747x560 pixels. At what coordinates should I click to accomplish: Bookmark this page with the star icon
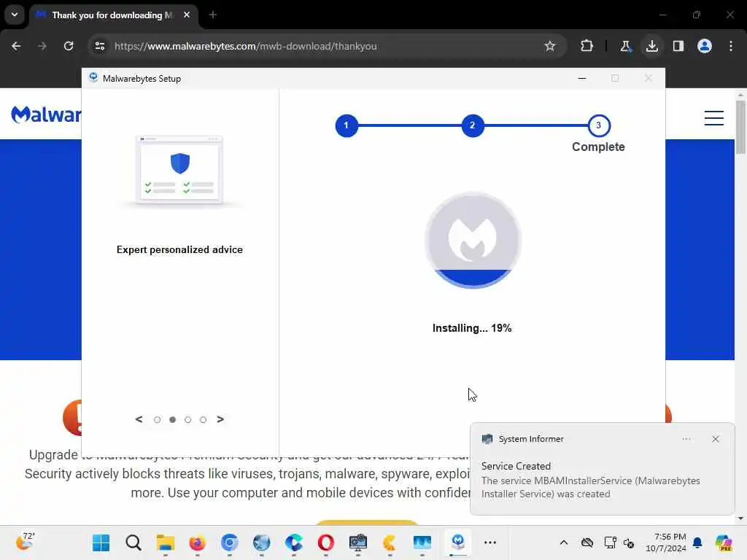pyautogui.click(x=550, y=46)
